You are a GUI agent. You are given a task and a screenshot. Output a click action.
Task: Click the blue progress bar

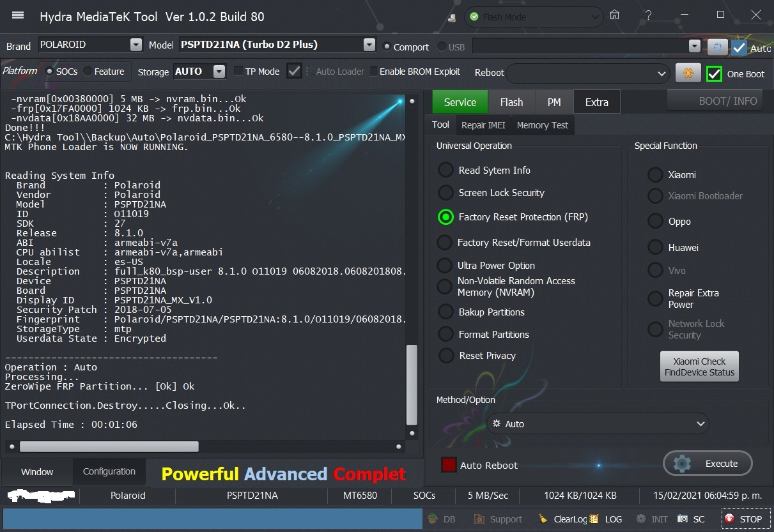[x=213, y=519]
